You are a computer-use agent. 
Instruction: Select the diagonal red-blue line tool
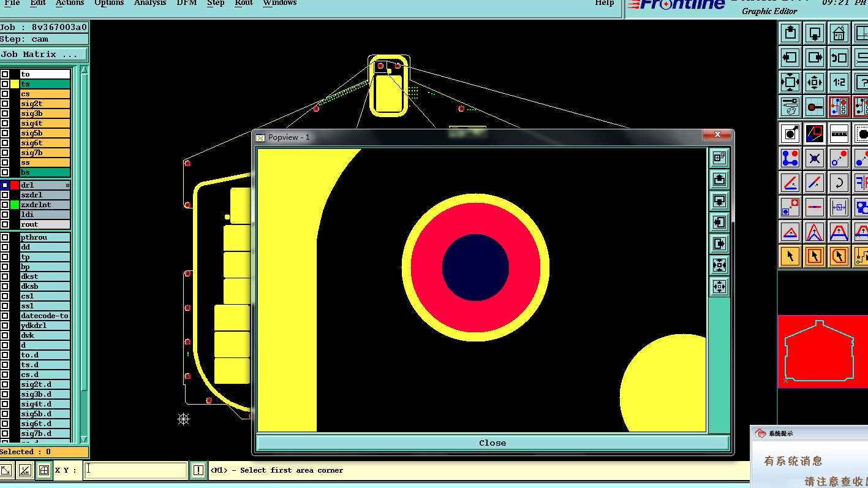click(x=815, y=183)
